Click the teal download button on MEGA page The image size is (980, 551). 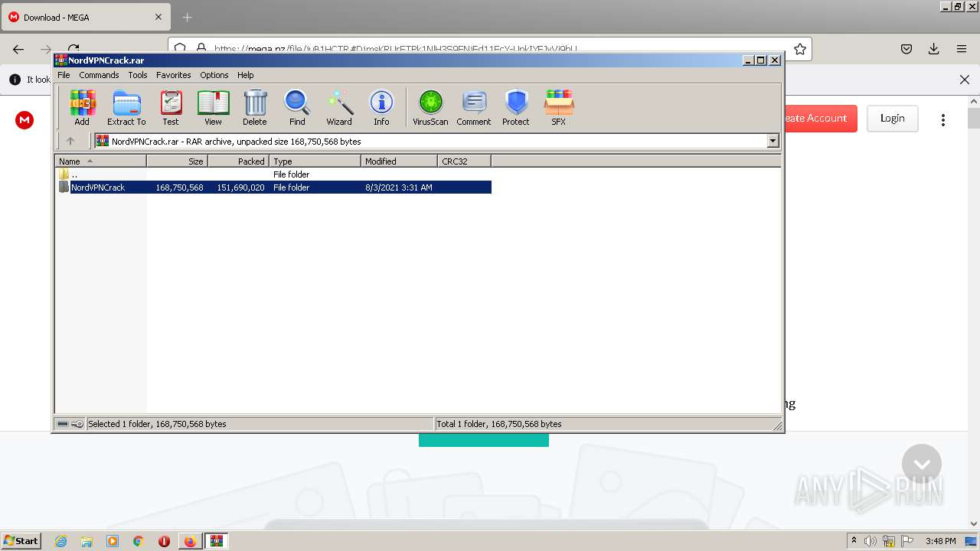[484, 440]
